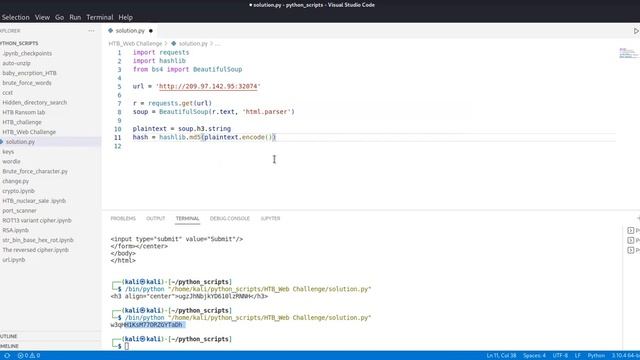
Task: Open crypto.ipynb notebook
Action: pyautogui.click(x=18, y=191)
